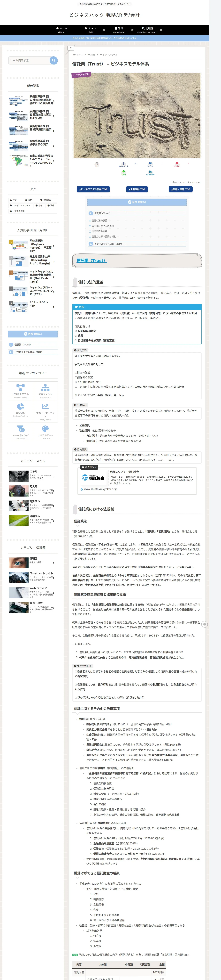
Task: Click the ビジネスモデル label on hero image
Action: (x=81, y=75)
